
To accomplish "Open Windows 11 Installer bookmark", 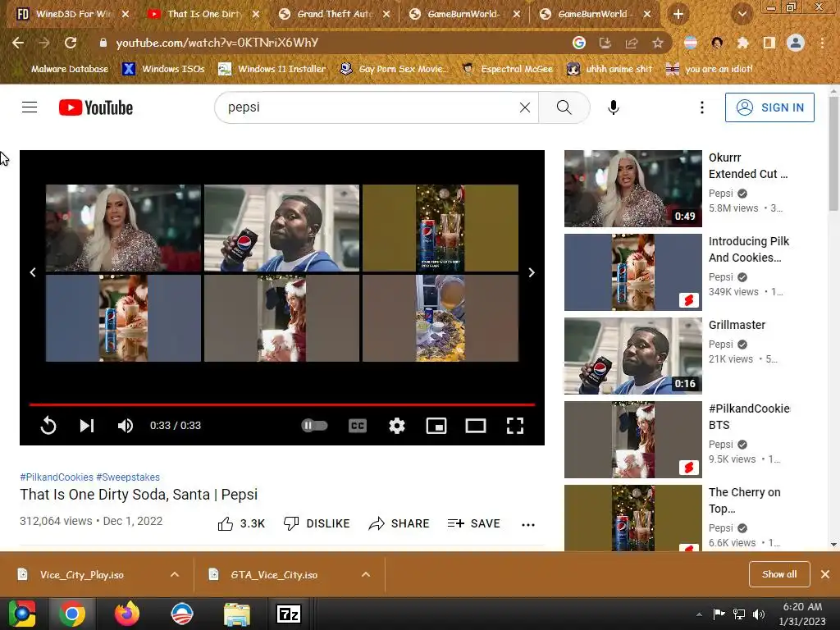I will pyautogui.click(x=272, y=69).
